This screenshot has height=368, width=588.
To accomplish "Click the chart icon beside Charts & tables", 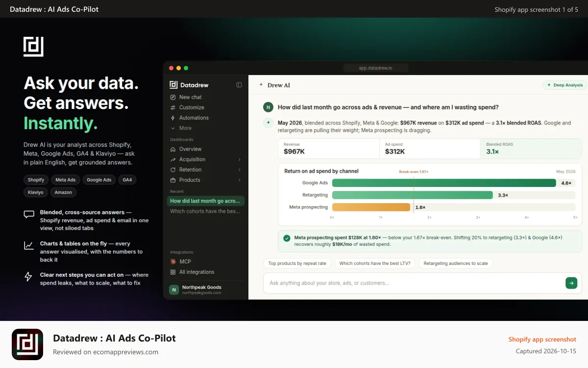I will tap(29, 245).
